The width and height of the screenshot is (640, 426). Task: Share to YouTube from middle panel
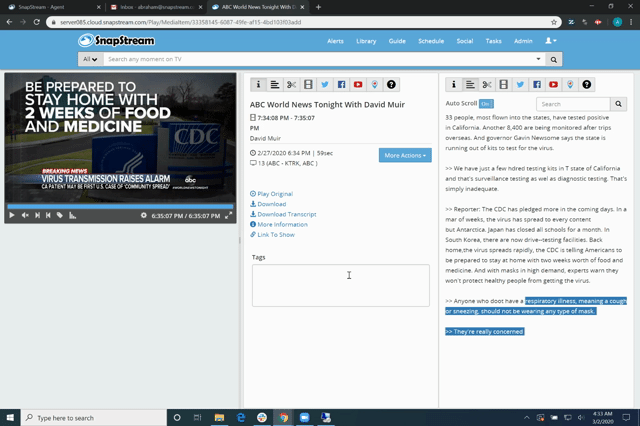pos(358,84)
